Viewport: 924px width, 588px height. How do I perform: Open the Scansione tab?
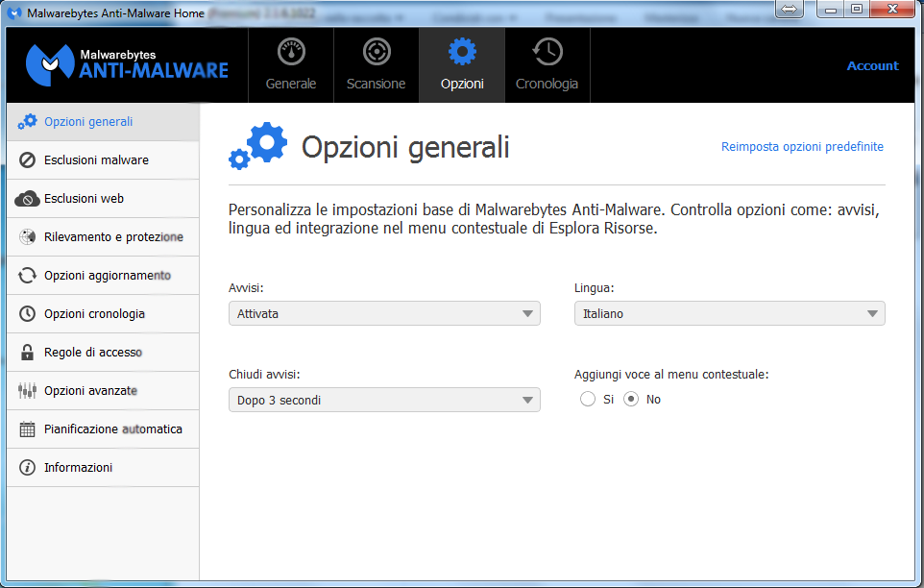[376, 64]
